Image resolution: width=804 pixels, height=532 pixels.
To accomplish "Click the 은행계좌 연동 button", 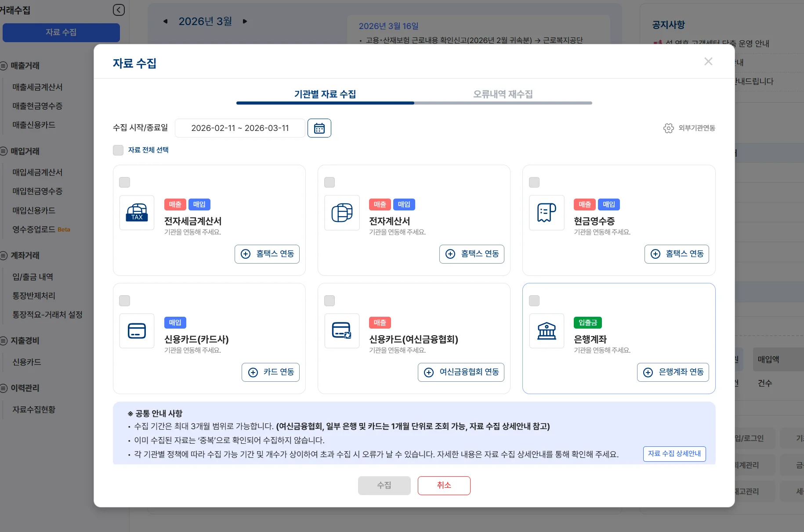I will pyautogui.click(x=673, y=372).
